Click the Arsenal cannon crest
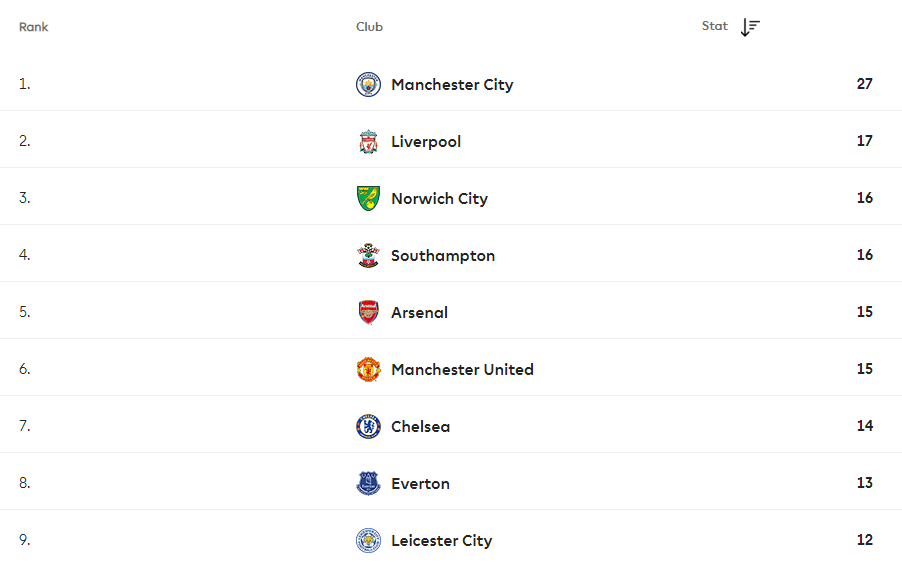The height and width of the screenshot is (566, 902). [x=368, y=312]
